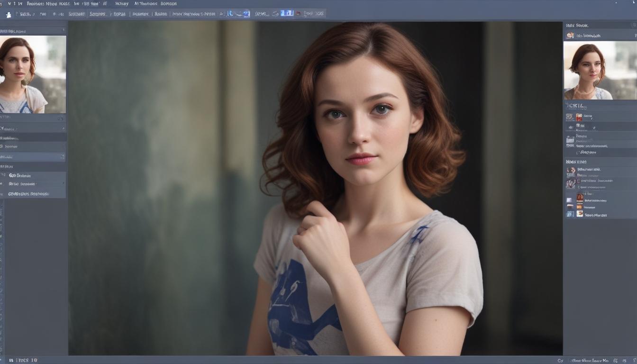Toggle visibility icon beside red layer icon
637x364 pixels.
click(570, 117)
